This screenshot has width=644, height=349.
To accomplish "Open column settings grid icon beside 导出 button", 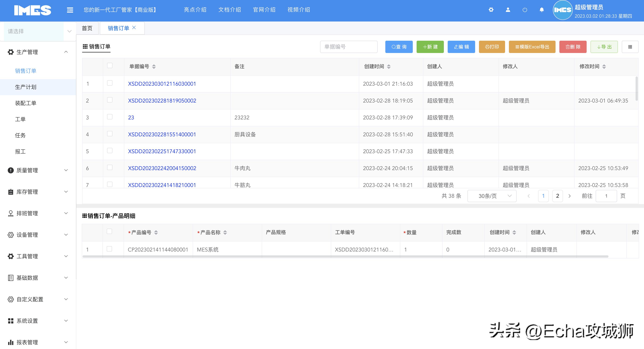I will point(630,46).
